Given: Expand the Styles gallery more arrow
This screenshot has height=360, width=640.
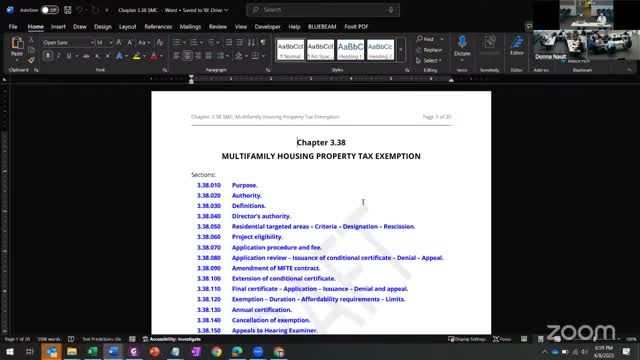Looking at the screenshot, I should click(400, 49).
